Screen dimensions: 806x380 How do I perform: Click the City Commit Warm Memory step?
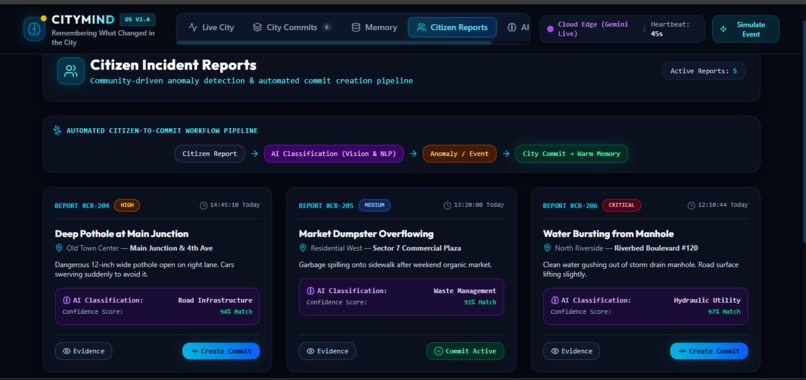(x=572, y=154)
